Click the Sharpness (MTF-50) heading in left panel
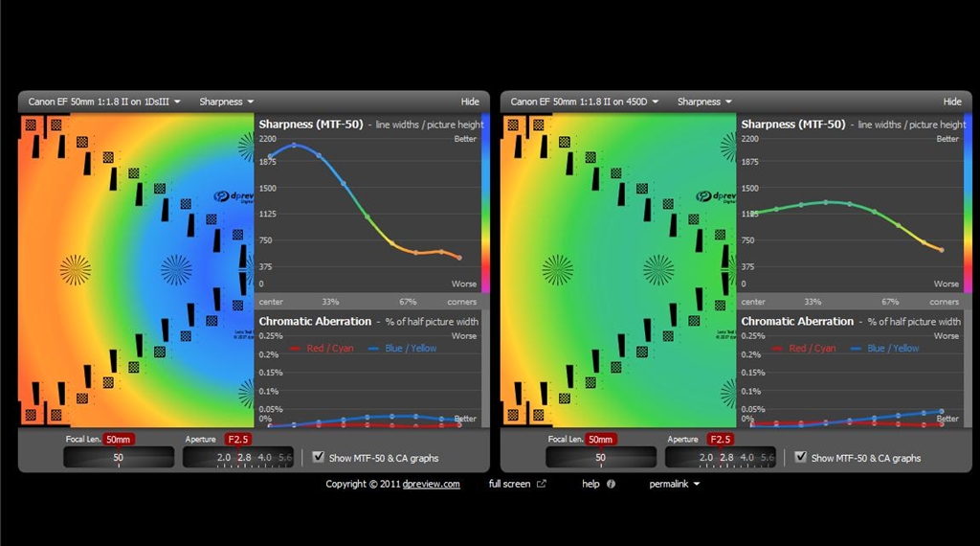Image resolution: width=980 pixels, height=546 pixels. tap(311, 124)
